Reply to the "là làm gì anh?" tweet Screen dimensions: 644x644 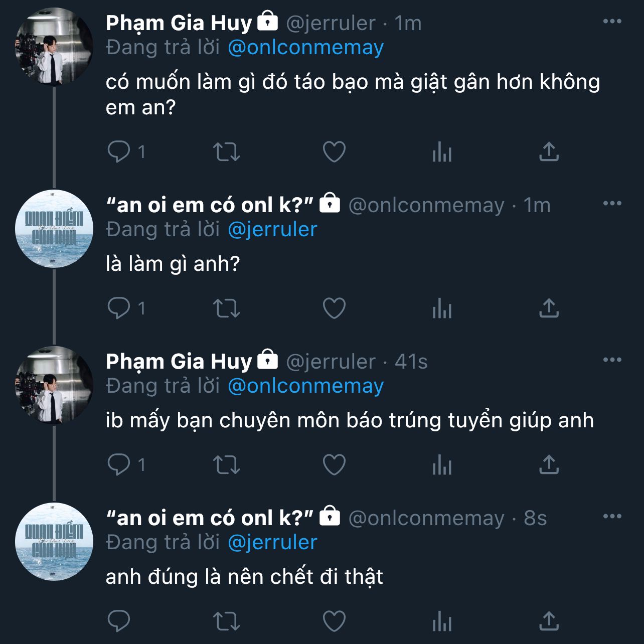click(119, 308)
